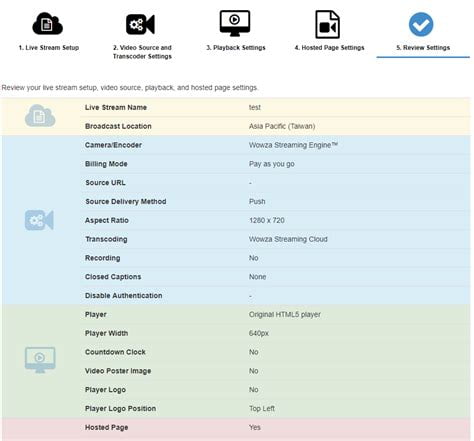Open 4. Hosted Page Settings step
The width and height of the screenshot is (474, 441).
point(329,48)
